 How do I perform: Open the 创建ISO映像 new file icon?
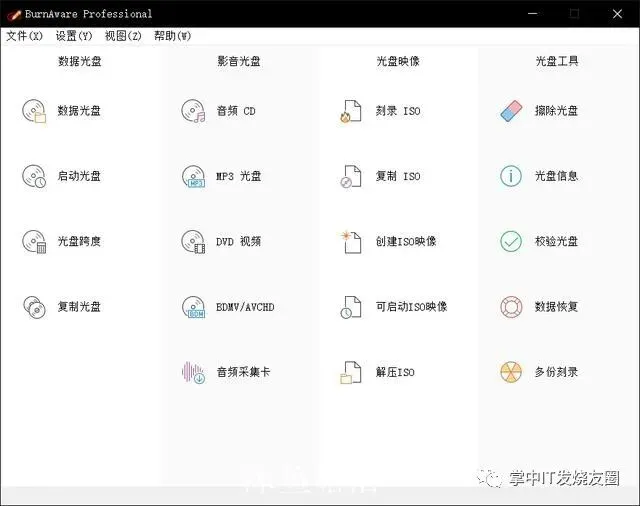pyautogui.click(x=351, y=242)
